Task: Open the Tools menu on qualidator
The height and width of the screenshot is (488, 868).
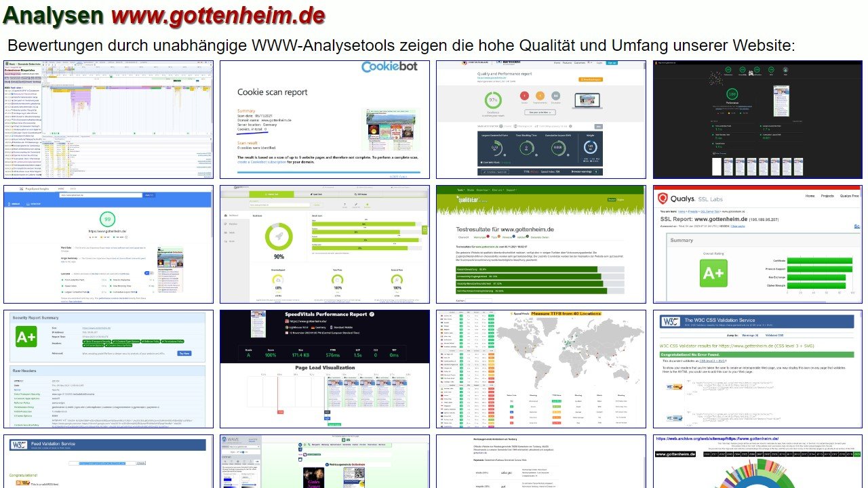Action: click(460, 190)
